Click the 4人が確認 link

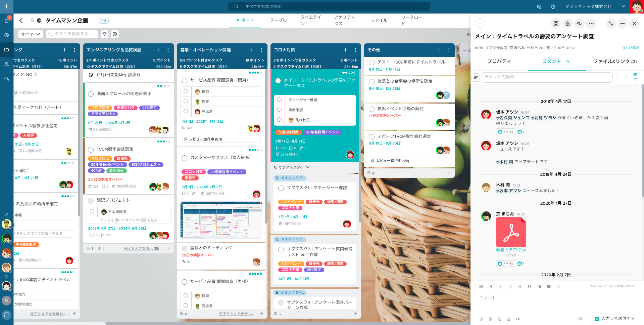tap(631, 48)
